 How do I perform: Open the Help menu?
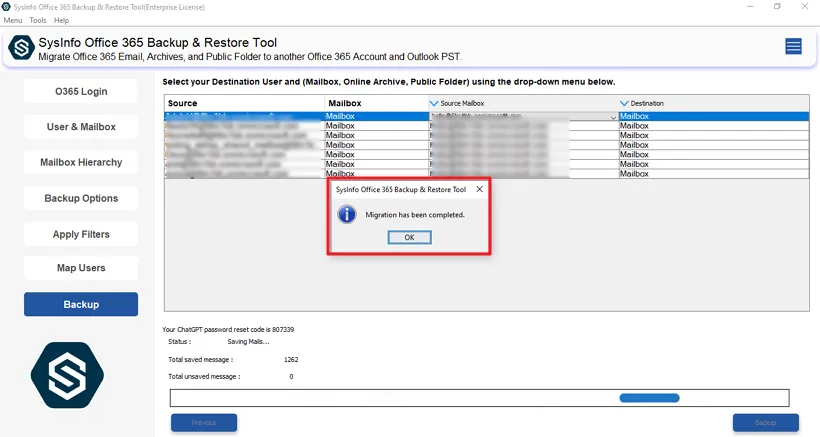click(61, 20)
